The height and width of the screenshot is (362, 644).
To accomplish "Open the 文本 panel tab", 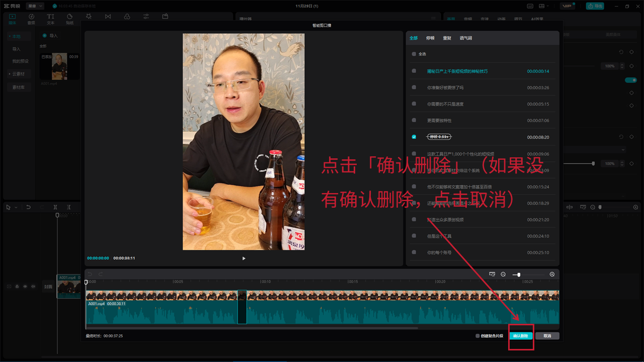I will pyautogui.click(x=50, y=19).
